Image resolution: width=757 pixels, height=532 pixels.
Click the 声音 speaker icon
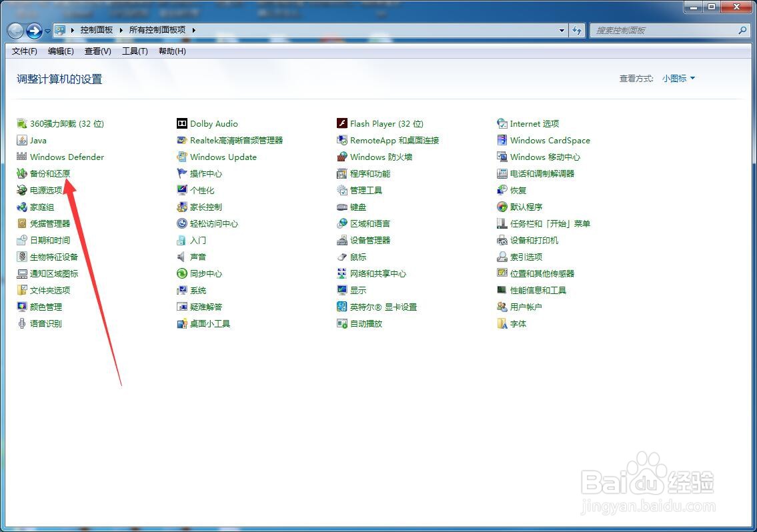(x=182, y=257)
